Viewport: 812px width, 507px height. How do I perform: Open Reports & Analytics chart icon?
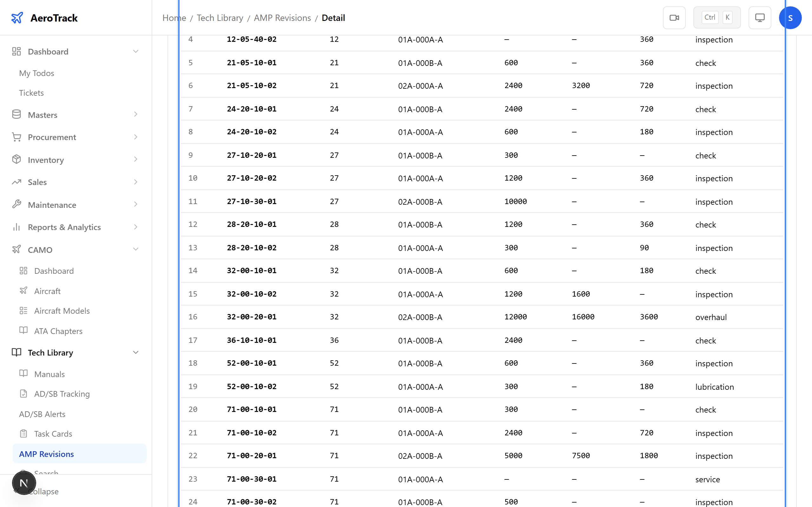(16, 227)
